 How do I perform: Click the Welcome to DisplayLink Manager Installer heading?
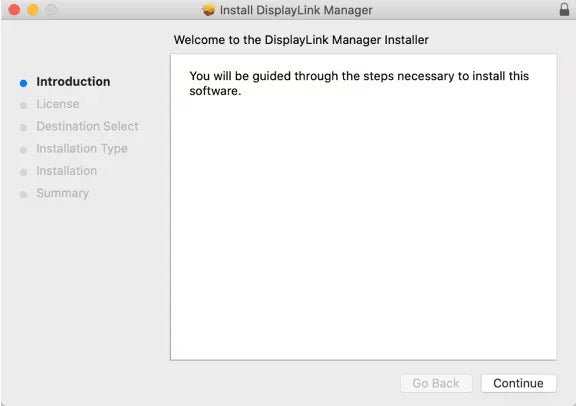click(301, 40)
